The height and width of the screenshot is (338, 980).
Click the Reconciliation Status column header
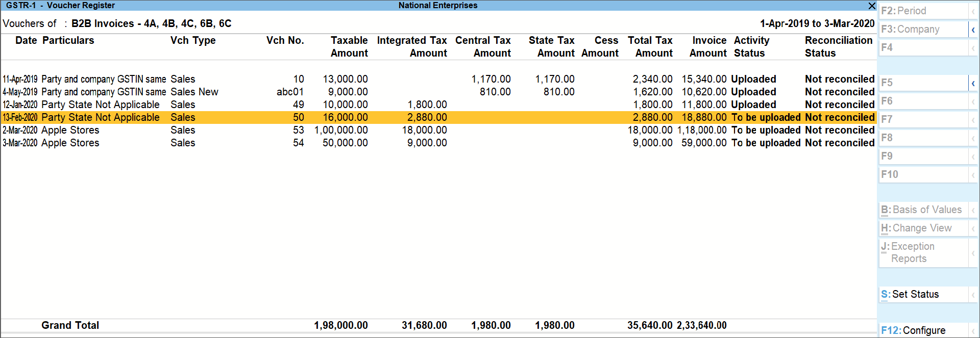pos(839,46)
